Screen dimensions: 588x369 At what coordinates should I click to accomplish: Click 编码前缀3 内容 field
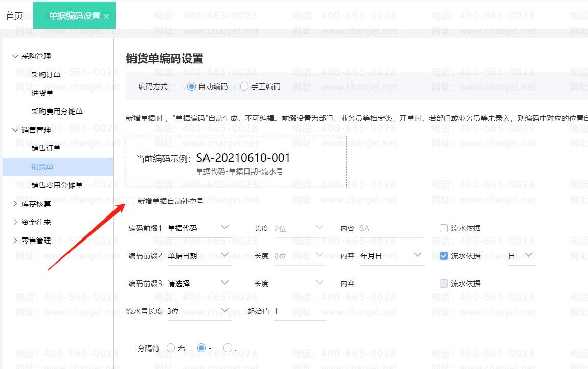pyautogui.click(x=392, y=284)
